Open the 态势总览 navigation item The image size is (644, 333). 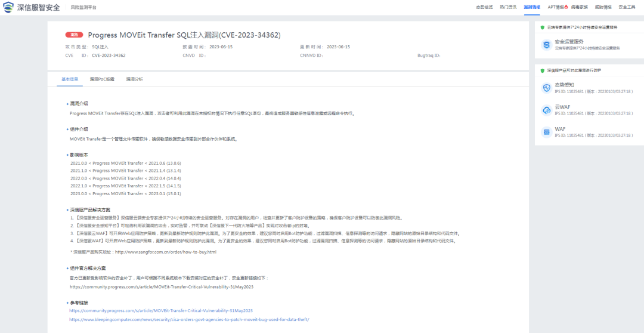[484, 7]
